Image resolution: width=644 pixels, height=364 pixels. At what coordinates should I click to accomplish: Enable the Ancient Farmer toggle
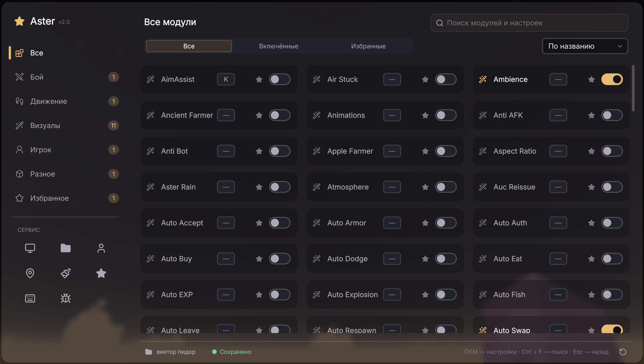click(x=280, y=115)
